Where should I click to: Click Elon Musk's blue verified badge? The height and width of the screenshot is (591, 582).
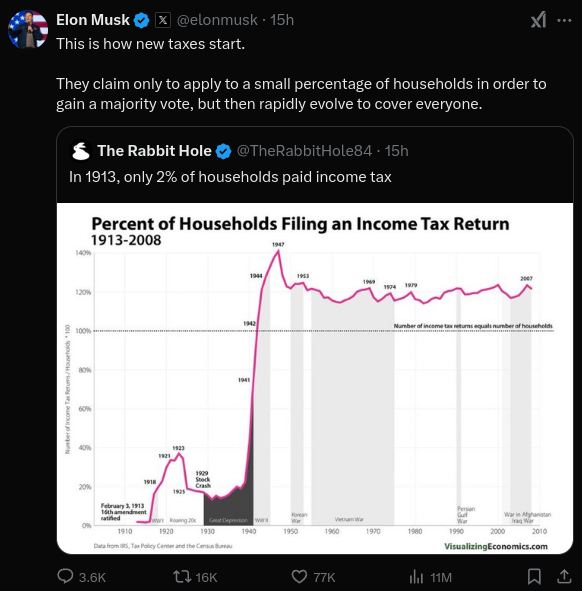pos(142,20)
